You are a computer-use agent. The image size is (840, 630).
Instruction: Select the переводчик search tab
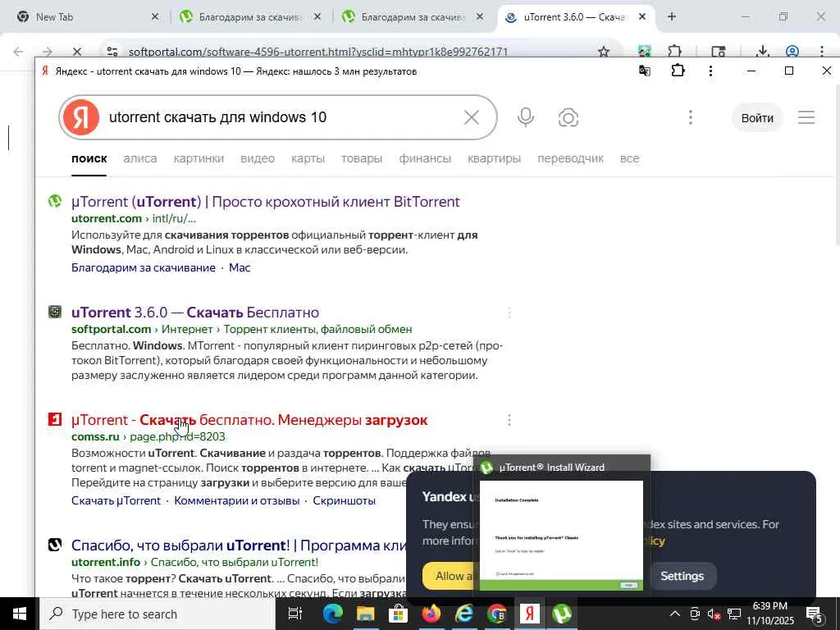(571, 158)
